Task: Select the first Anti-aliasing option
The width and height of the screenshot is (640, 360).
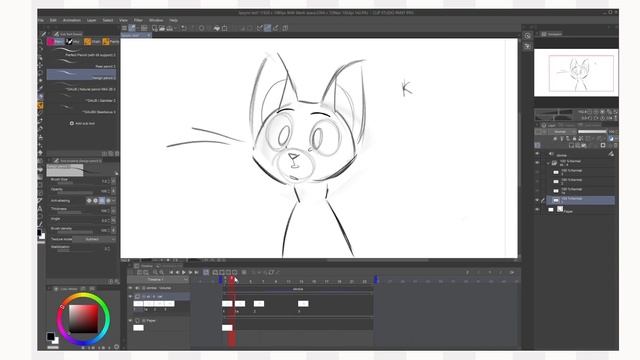Action: (x=89, y=201)
